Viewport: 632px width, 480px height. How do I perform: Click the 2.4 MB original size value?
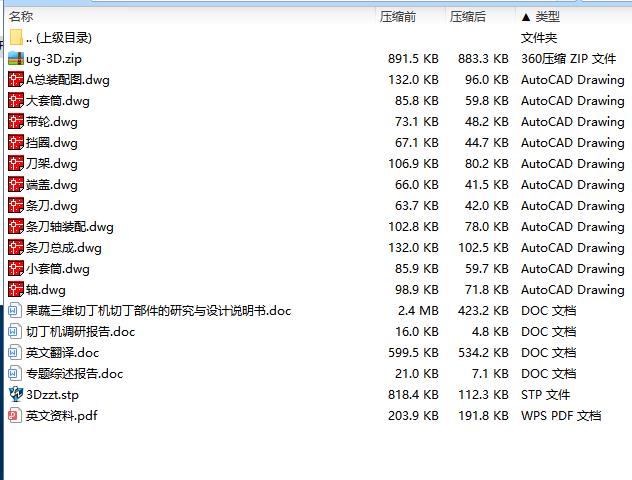(x=418, y=311)
